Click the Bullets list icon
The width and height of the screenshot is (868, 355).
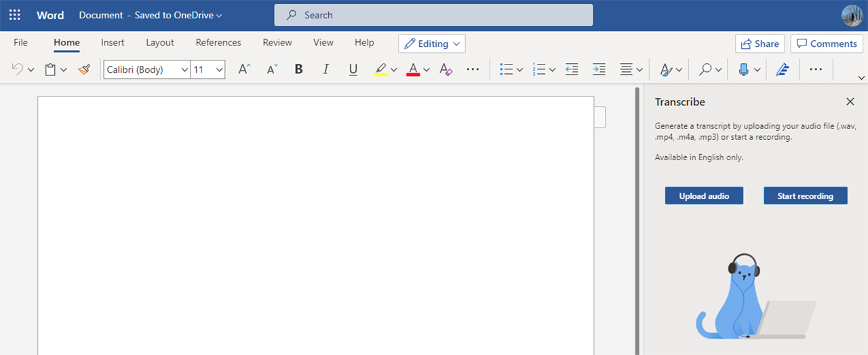click(x=506, y=69)
